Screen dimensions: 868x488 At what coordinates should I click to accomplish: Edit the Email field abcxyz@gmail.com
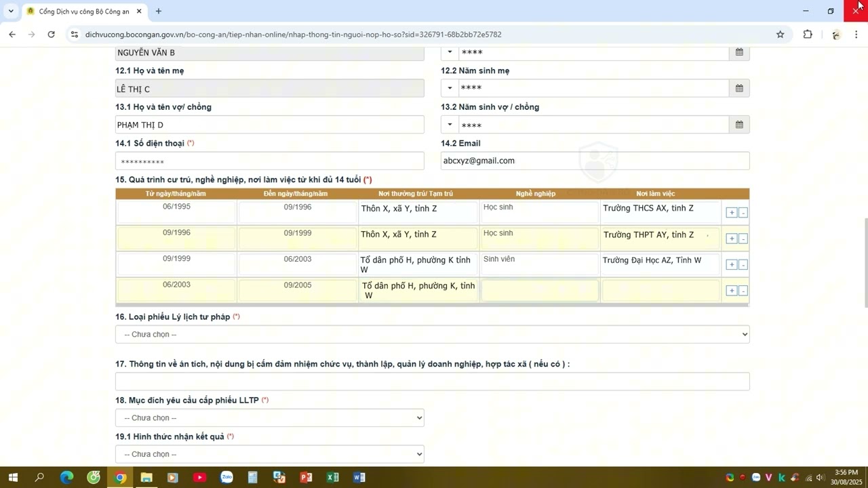(595, 161)
